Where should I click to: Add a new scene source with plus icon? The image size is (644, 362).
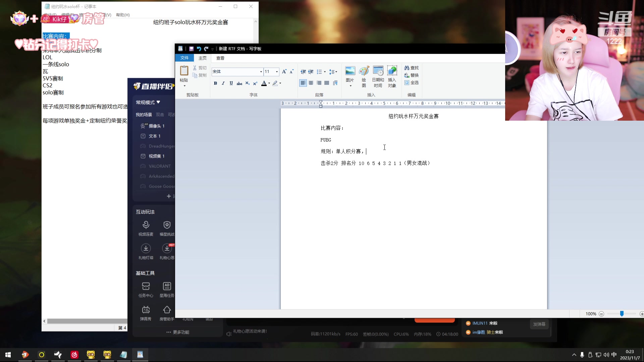pyautogui.click(x=169, y=196)
